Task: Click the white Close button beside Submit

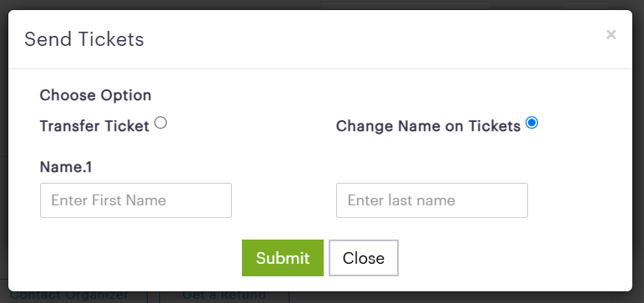Action: [364, 258]
